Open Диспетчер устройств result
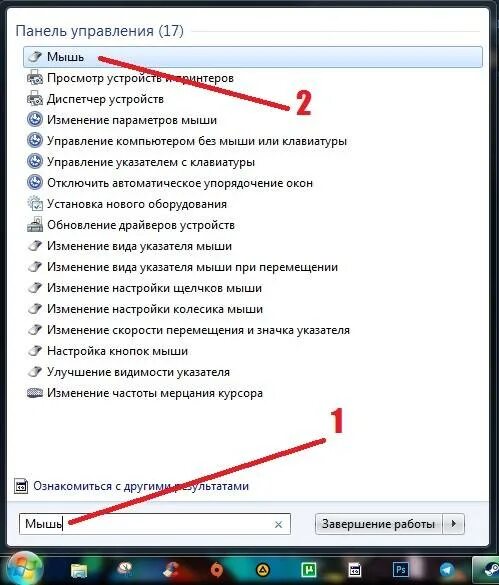Image resolution: width=499 pixels, height=585 pixels. [105, 99]
